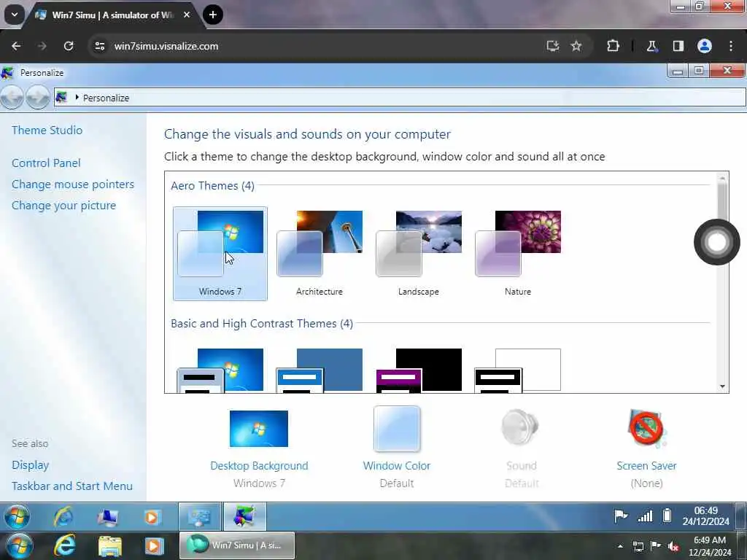Open Change mouse pointers link
This screenshot has width=747, height=560.
73,184
